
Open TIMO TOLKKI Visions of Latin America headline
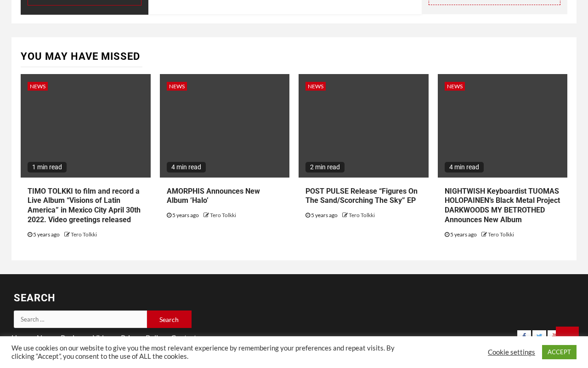point(84,206)
